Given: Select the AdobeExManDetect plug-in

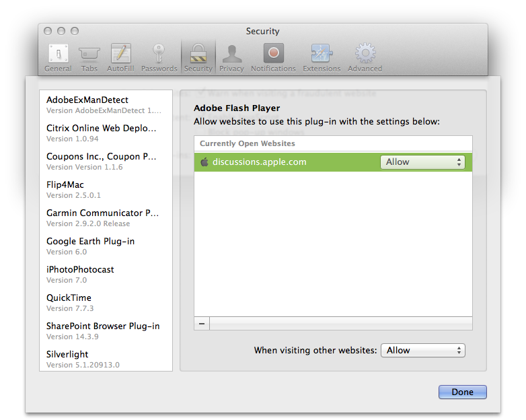Looking at the screenshot, I should point(106,105).
